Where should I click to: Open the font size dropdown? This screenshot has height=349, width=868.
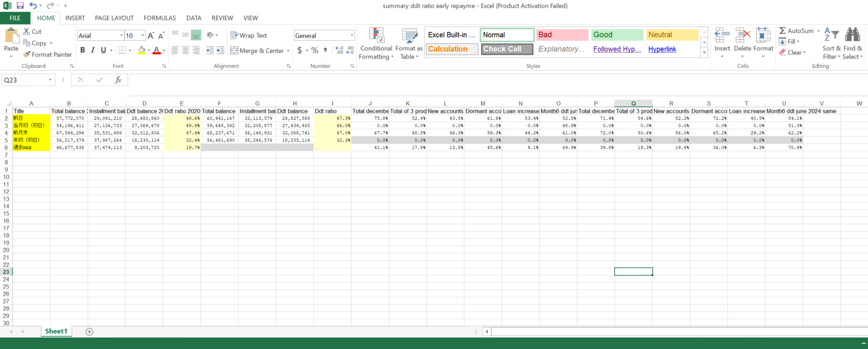(143, 36)
